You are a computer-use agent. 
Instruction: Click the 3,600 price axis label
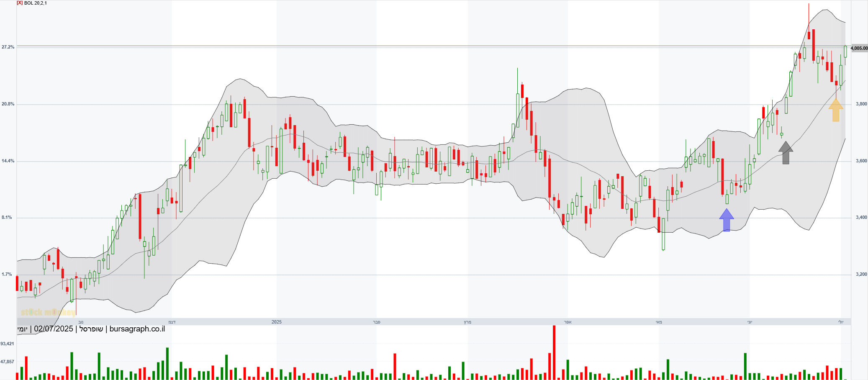click(x=861, y=161)
